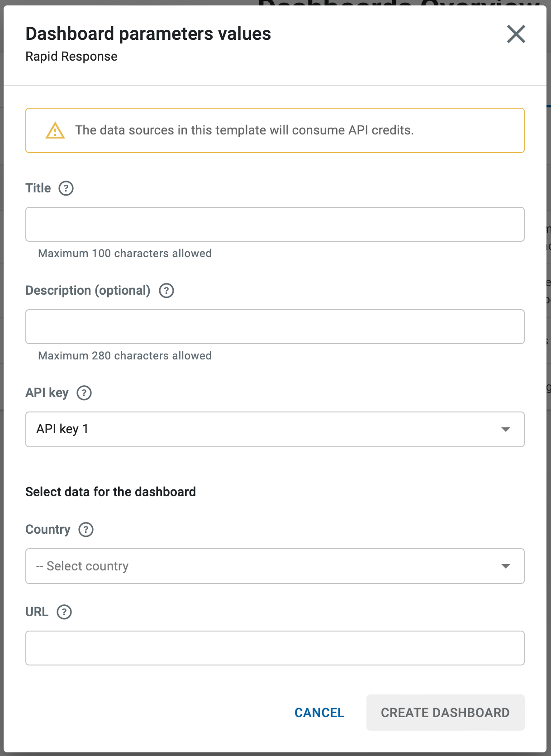Click the help icon next to Title
The width and height of the screenshot is (551, 756).
[x=66, y=188]
